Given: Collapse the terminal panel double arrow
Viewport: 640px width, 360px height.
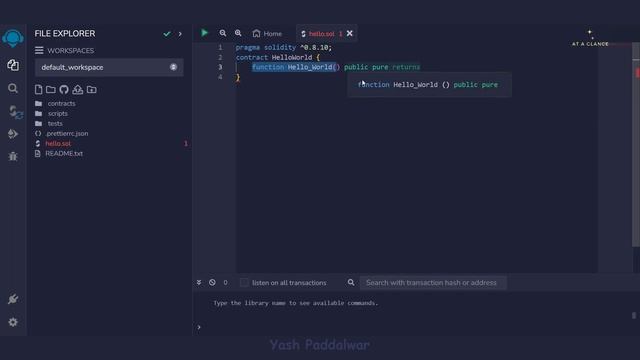Looking at the screenshot, I should [199, 282].
